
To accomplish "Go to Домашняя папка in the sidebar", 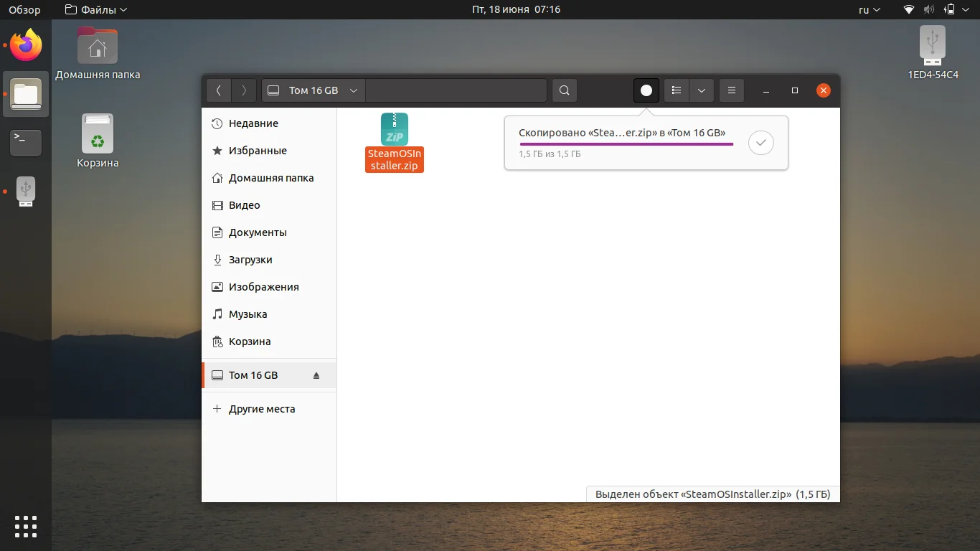I will coord(269,178).
